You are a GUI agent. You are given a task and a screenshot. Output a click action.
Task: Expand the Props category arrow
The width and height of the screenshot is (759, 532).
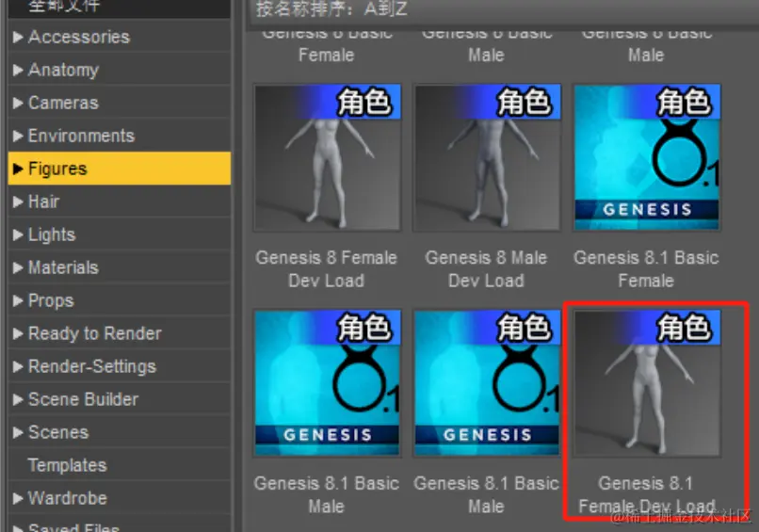point(18,300)
